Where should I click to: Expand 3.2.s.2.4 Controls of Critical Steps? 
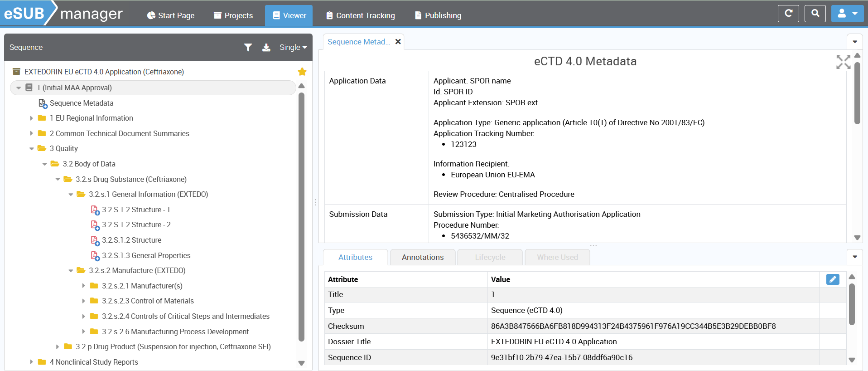pyautogui.click(x=84, y=317)
